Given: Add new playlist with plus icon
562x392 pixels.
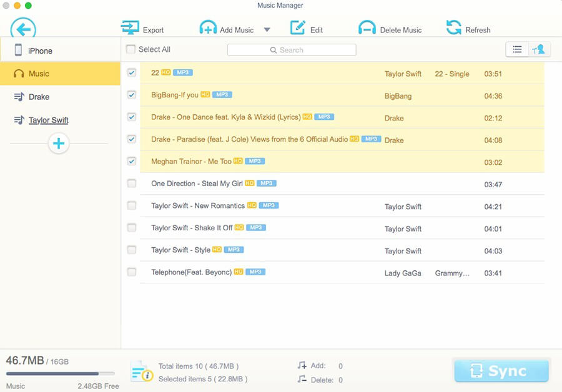Looking at the screenshot, I should [59, 144].
